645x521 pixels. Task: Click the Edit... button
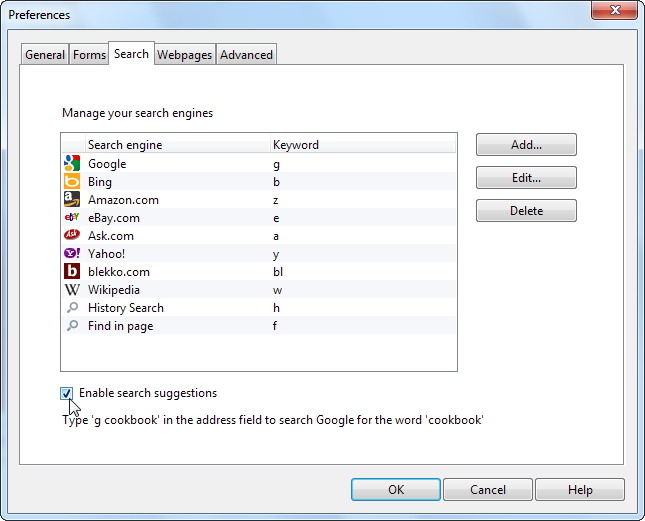pyautogui.click(x=526, y=178)
